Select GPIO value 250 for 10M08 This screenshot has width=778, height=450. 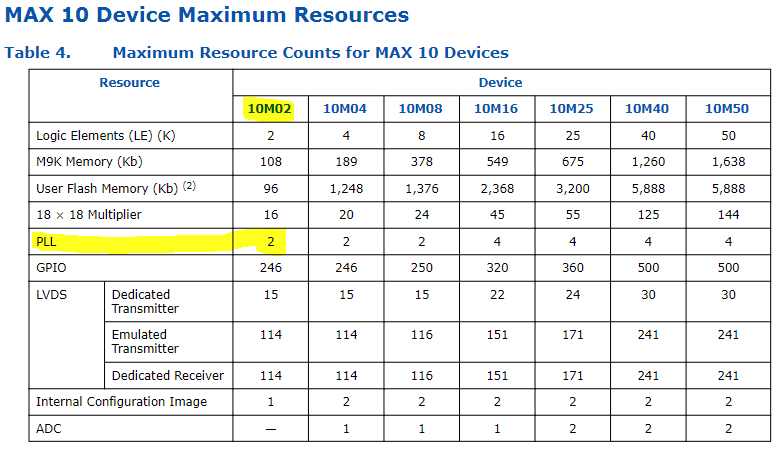(x=422, y=268)
